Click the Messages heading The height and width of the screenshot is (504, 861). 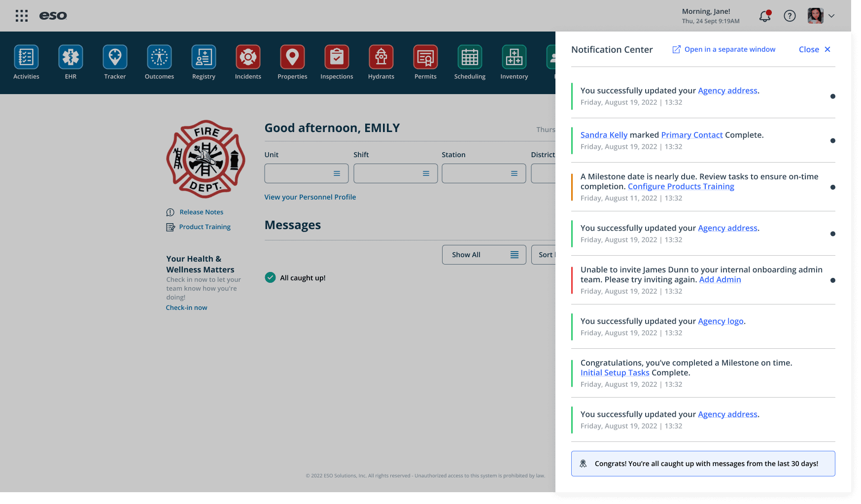click(x=293, y=225)
